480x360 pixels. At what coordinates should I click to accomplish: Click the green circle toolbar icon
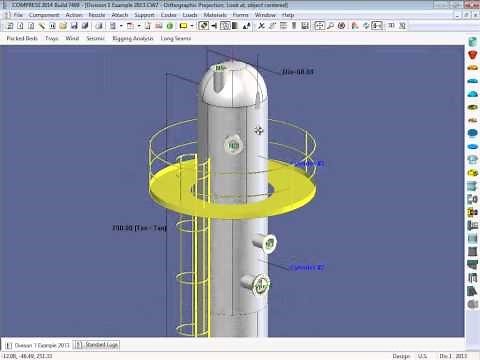point(170,26)
